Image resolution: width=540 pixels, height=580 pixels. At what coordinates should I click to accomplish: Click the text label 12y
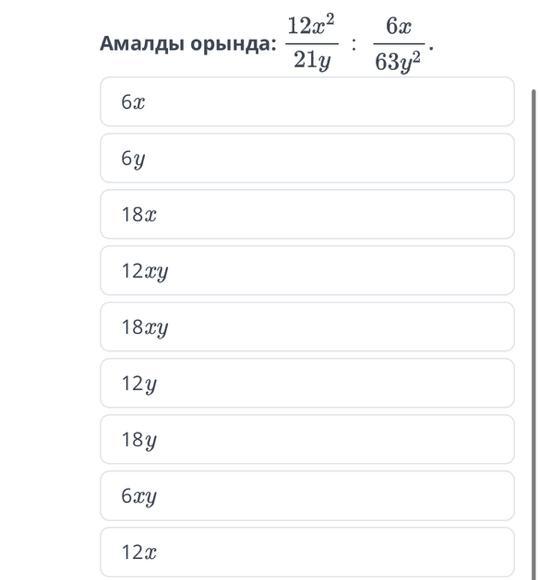coord(139,384)
